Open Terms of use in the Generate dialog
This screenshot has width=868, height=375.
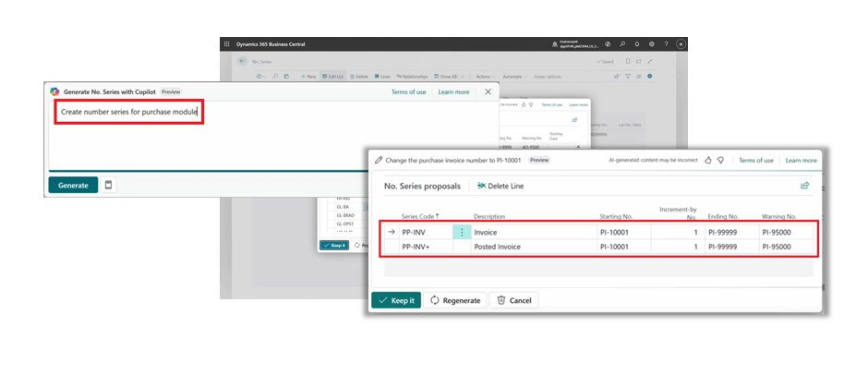coord(408,92)
